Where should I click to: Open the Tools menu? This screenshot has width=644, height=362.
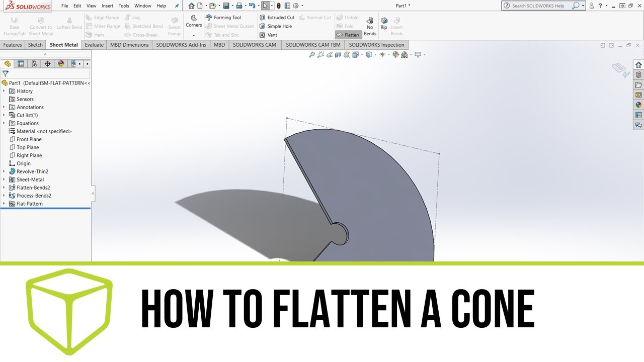click(124, 6)
